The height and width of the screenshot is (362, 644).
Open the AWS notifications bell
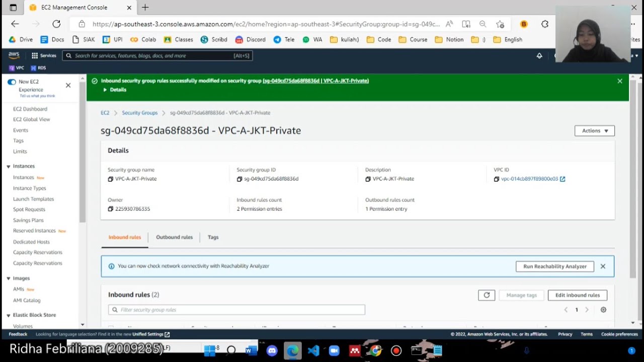[539, 56]
